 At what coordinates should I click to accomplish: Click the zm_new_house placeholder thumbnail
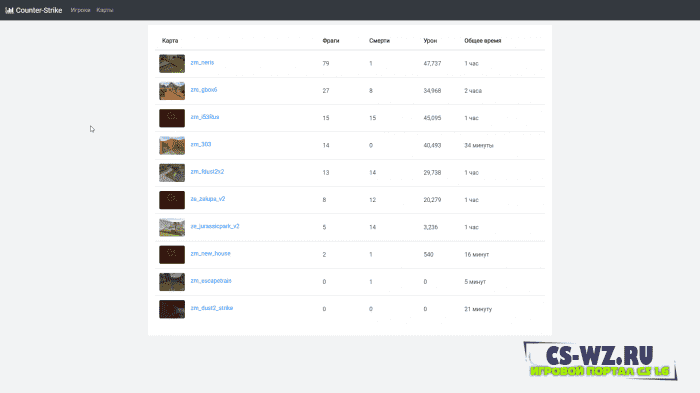[172, 255]
